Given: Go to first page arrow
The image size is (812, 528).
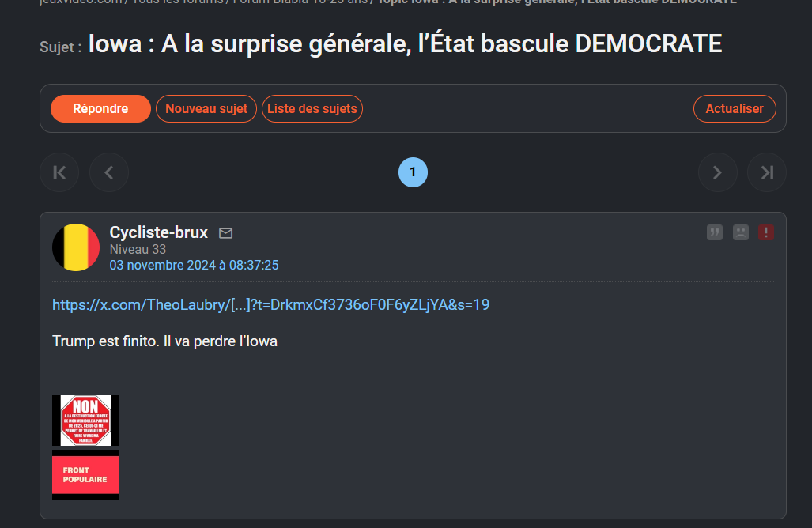Looking at the screenshot, I should point(59,172).
